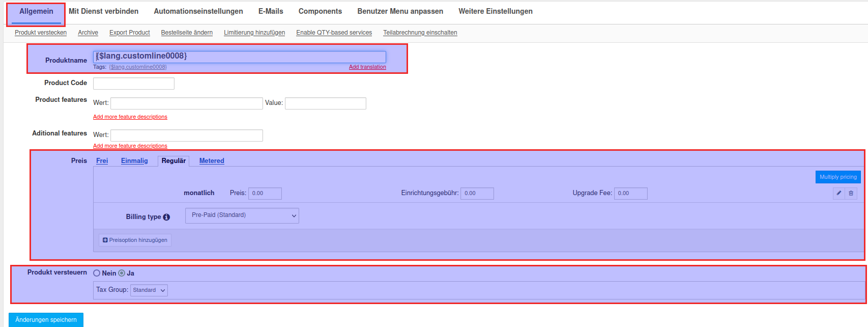Image resolution: width=868 pixels, height=327 pixels.
Task: Click the info icon beside Billing type
Action: (166, 217)
